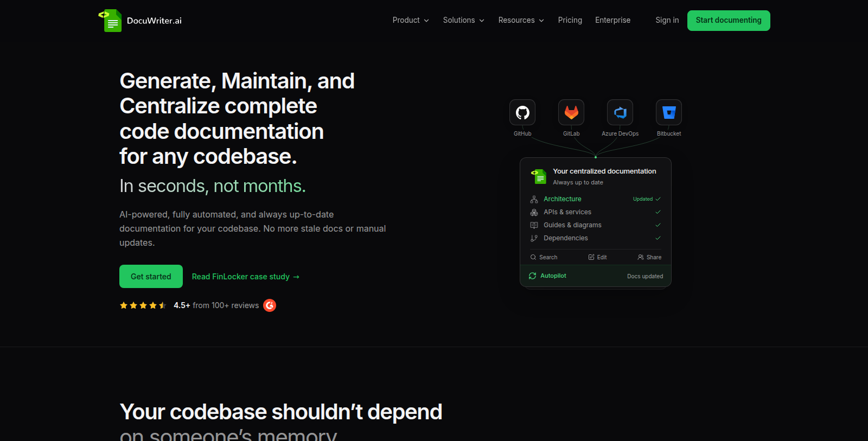This screenshot has height=441, width=868.
Task: Click the DocuWriter.ai brand name
Action: pos(154,21)
